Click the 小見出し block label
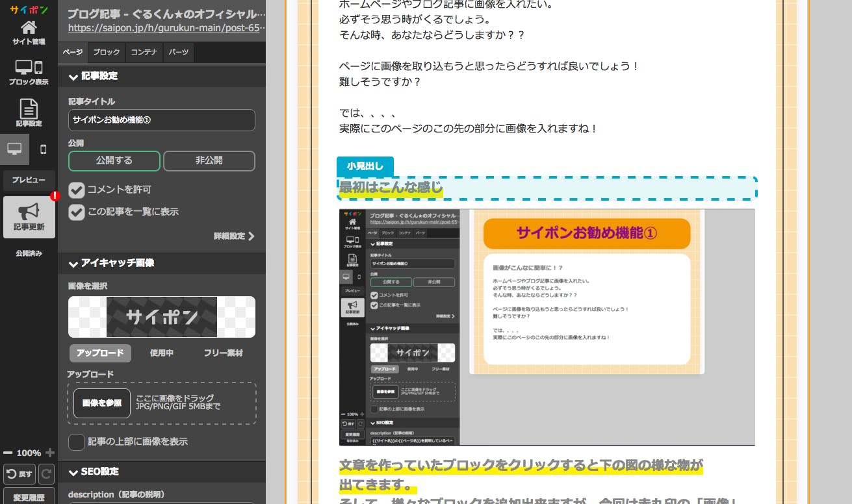Image resolution: width=852 pixels, height=504 pixels. click(x=365, y=166)
